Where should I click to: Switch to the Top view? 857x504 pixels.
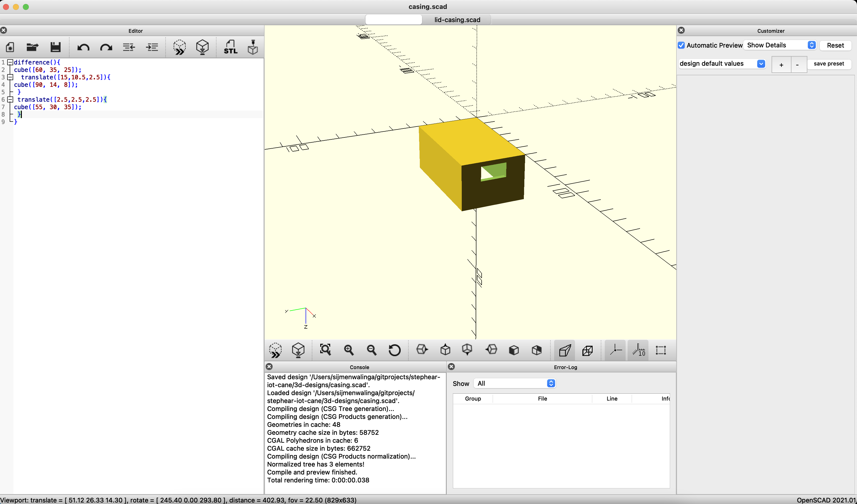click(445, 349)
